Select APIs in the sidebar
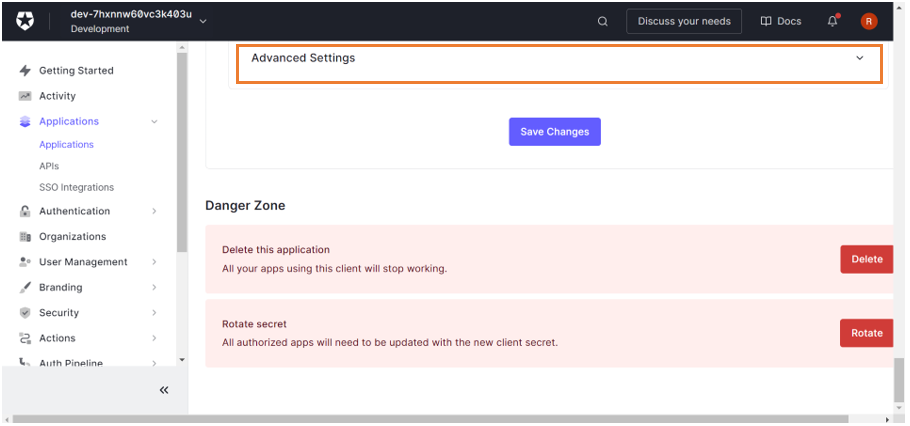This screenshot has height=426, width=910. click(x=49, y=166)
